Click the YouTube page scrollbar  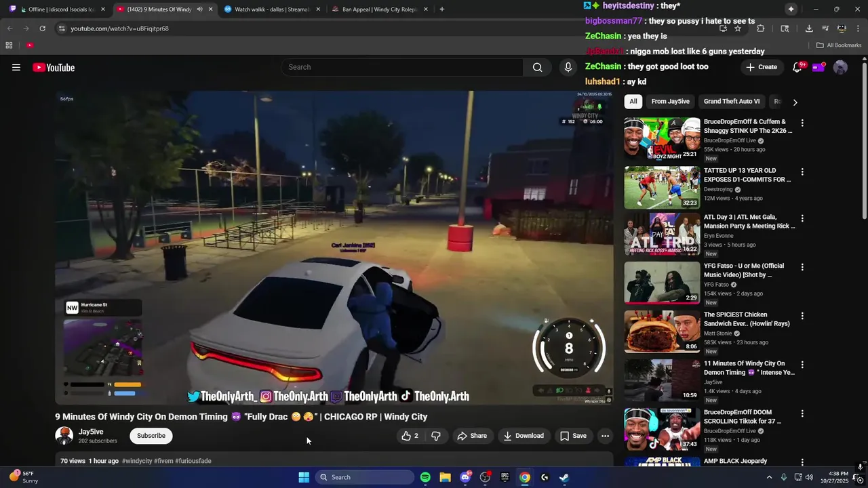864,141
